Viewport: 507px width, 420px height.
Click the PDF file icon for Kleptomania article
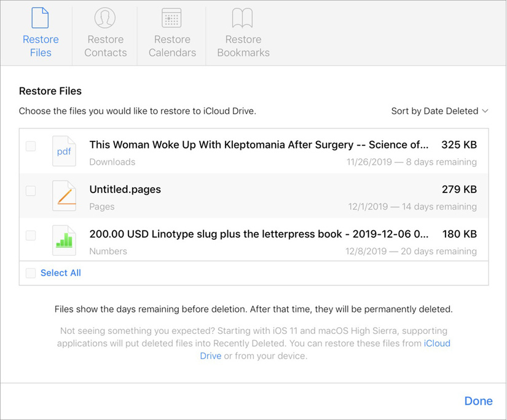pyautogui.click(x=64, y=151)
